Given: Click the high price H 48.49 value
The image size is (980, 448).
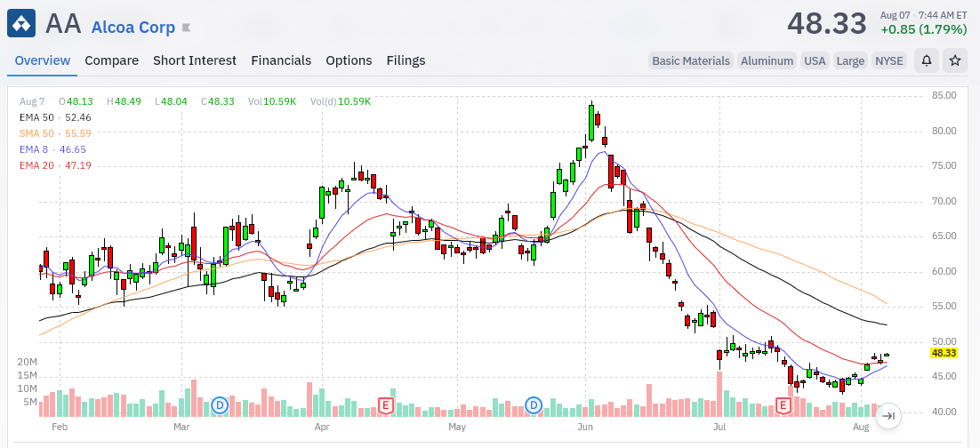Looking at the screenshot, I should [124, 101].
